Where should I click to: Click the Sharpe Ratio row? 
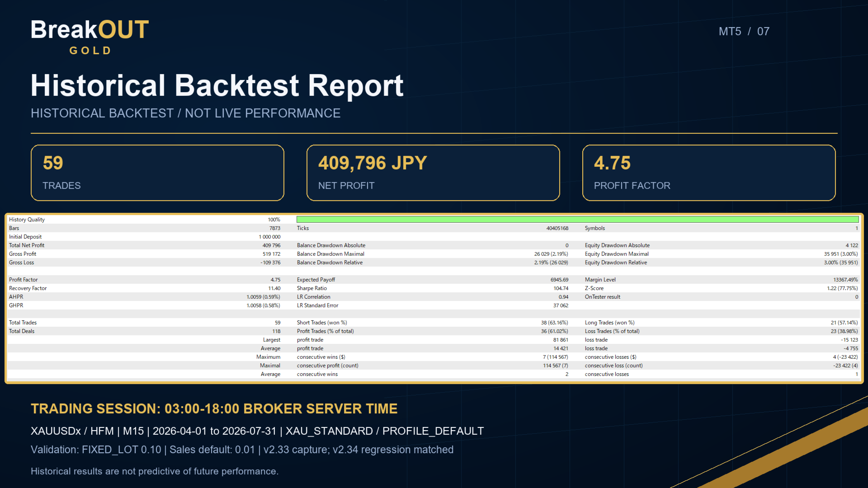click(x=433, y=288)
